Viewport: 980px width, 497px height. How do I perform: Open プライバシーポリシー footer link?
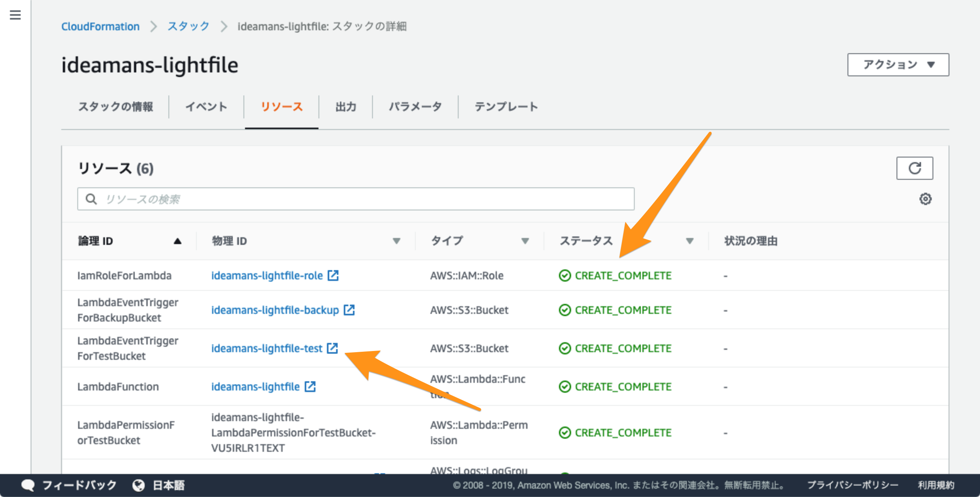click(x=853, y=485)
